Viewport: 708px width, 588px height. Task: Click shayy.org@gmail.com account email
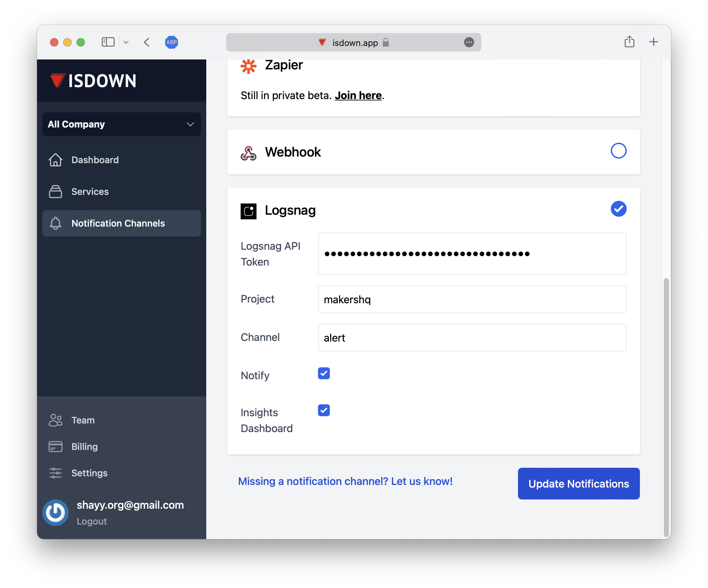tap(130, 505)
